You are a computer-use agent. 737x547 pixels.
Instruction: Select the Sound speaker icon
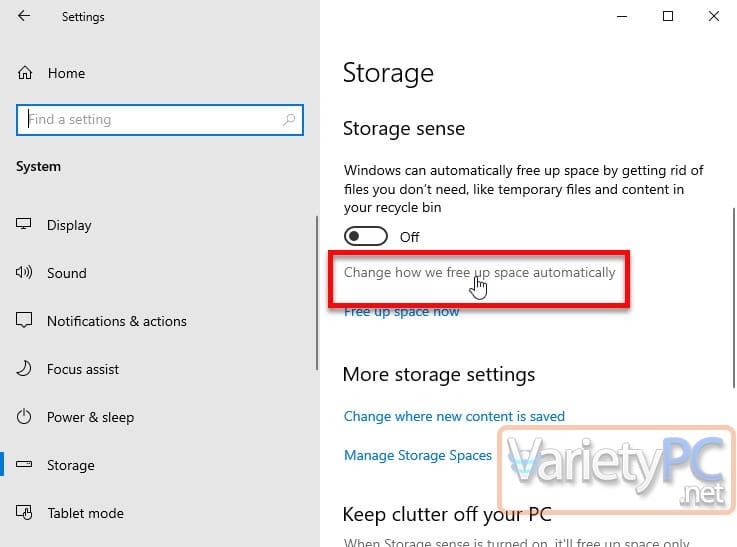tap(24, 273)
